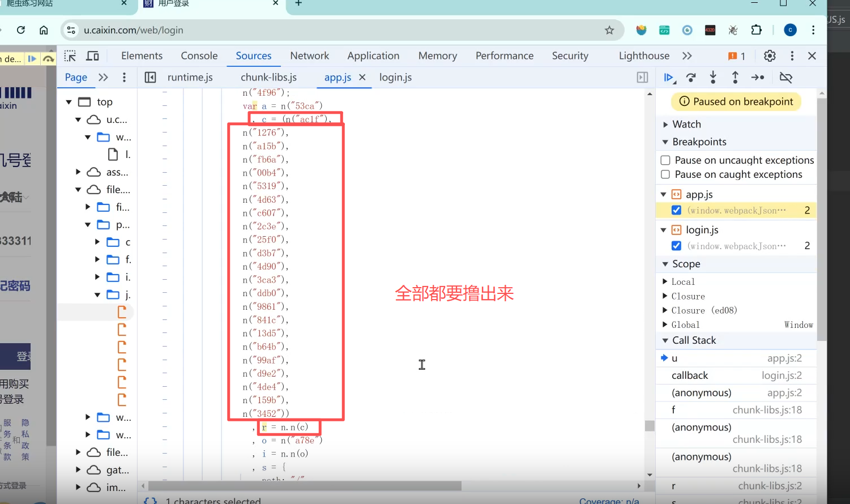Image resolution: width=850 pixels, height=504 pixels.
Task: View site information icon in address bar
Action: tap(71, 30)
